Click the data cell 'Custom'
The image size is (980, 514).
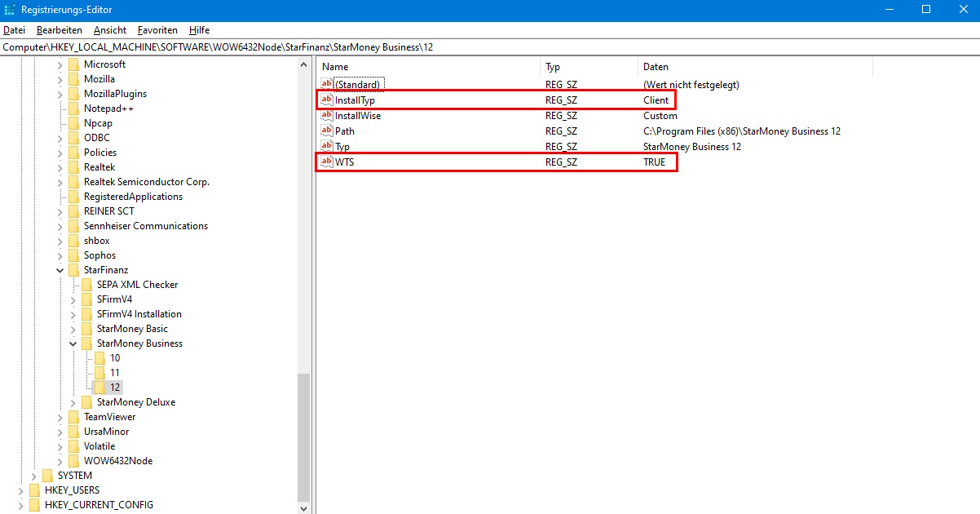660,116
